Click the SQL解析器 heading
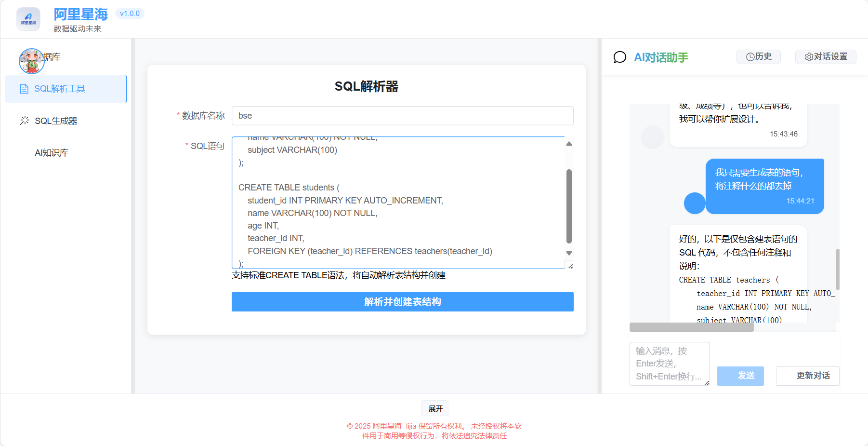Screen dimensions: 868x446 [x=367, y=86]
